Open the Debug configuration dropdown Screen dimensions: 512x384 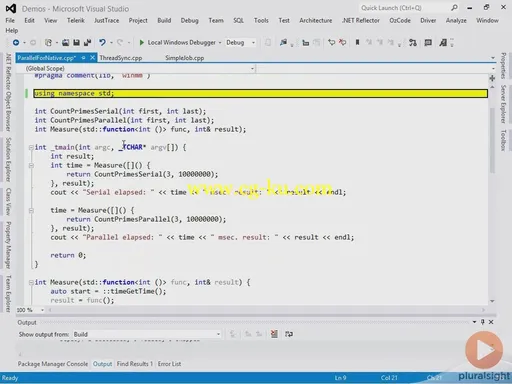(x=240, y=42)
